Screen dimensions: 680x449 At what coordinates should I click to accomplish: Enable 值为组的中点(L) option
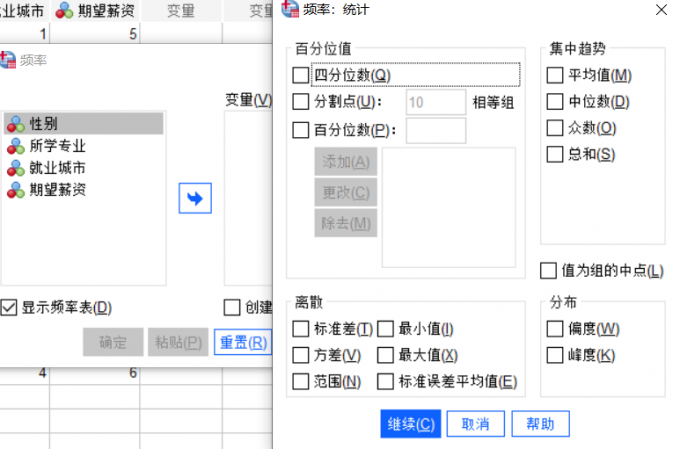click(x=549, y=271)
